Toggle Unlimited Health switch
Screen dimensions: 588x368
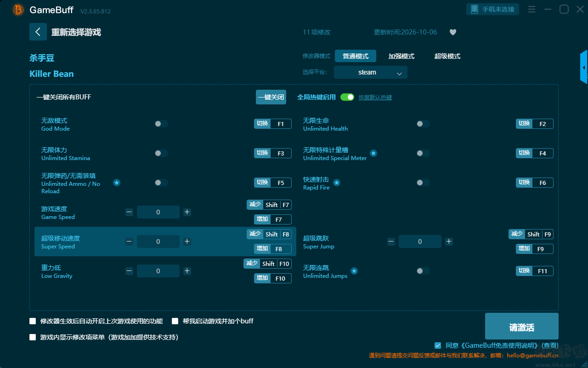(423, 124)
